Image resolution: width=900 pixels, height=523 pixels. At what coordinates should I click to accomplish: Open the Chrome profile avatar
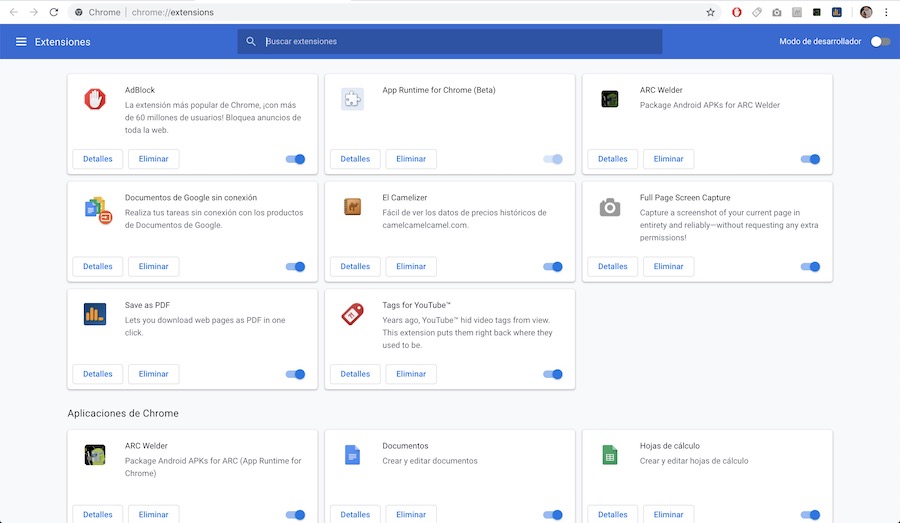click(865, 12)
